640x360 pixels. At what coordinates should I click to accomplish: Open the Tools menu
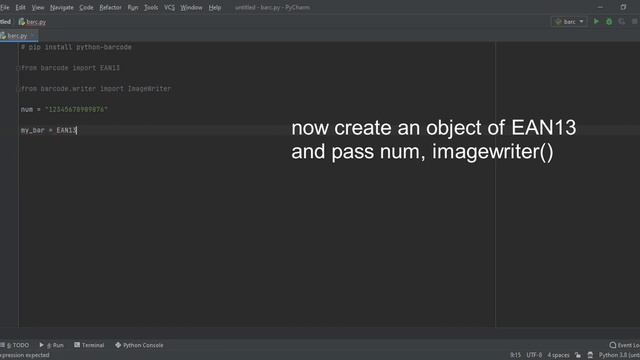click(151, 7)
